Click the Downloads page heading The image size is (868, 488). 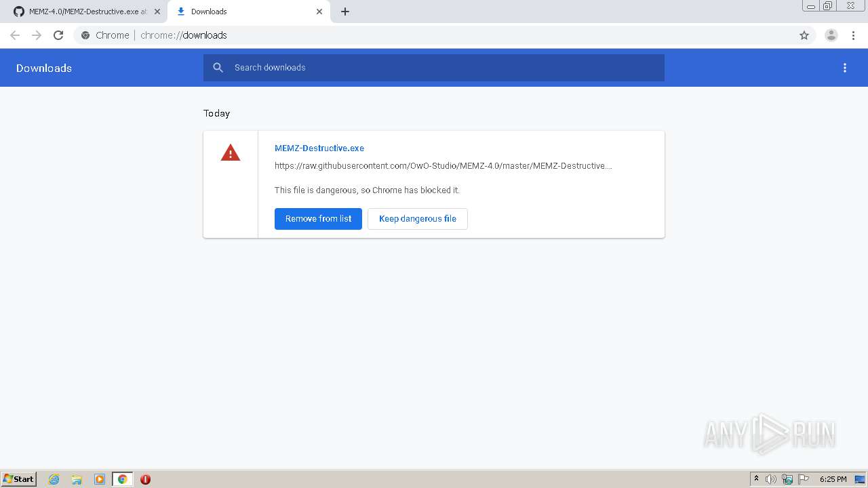(x=44, y=68)
